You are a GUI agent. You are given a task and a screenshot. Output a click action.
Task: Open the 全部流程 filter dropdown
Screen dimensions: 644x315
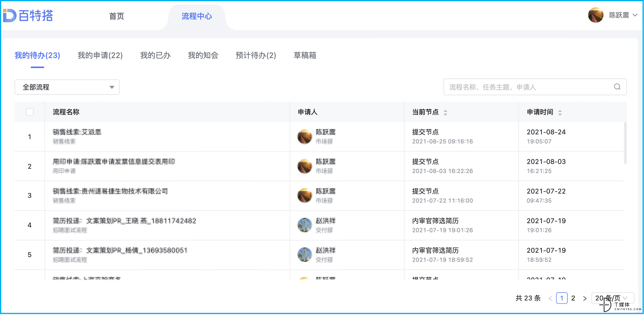point(67,87)
